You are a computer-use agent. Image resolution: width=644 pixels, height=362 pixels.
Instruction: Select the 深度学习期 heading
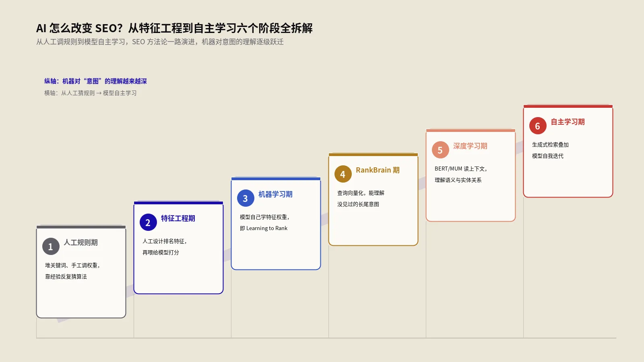coord(470,146)
